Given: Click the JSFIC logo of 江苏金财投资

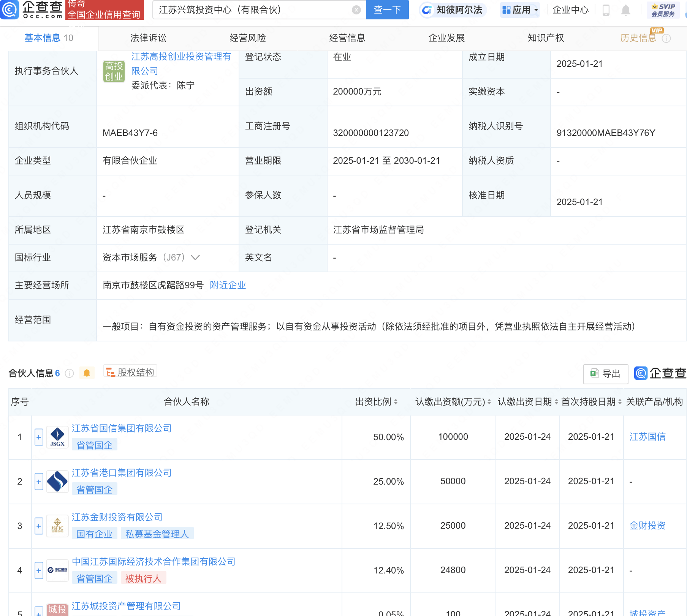Looking at the screenshot, I should pyautogui.click(x=57, y=526).
